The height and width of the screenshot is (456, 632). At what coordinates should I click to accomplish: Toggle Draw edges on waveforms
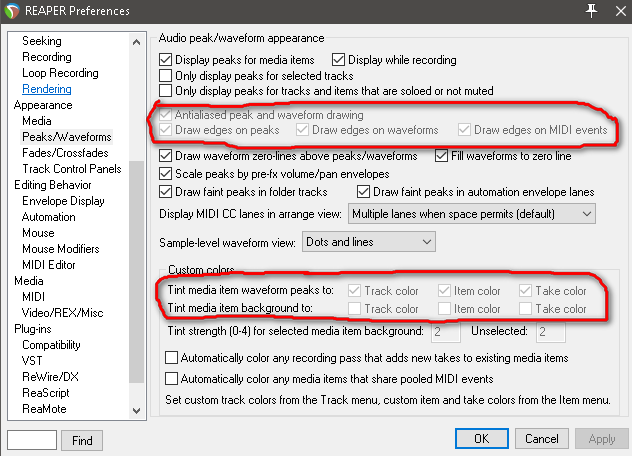click(x=302, y=130)
